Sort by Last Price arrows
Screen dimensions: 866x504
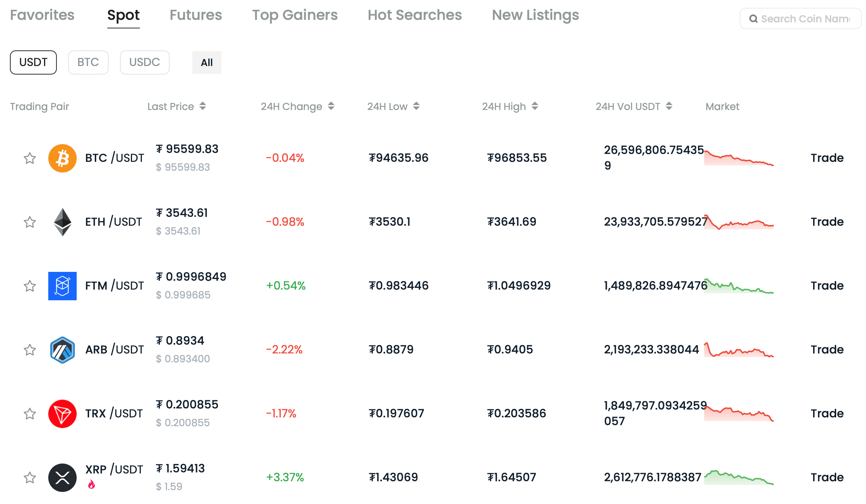point(203,106)
